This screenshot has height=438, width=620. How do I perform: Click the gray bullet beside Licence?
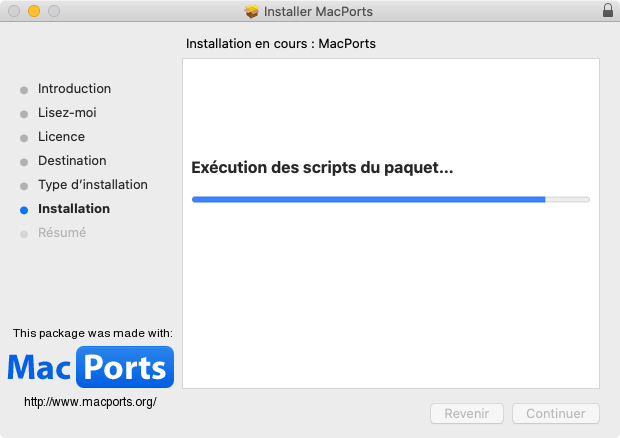coord(24,138)
